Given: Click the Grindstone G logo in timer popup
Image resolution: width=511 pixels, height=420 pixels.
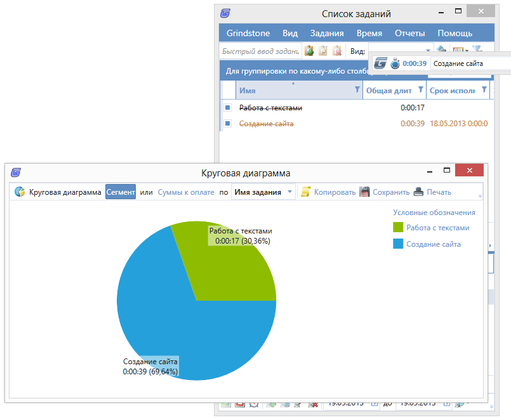Looking at the screenshot, I should point(381,63).
